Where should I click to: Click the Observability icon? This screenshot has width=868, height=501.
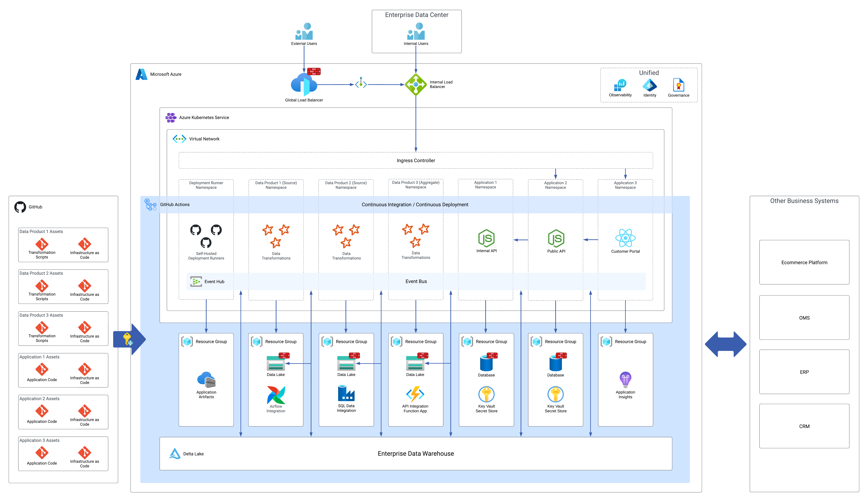[620, 85]
